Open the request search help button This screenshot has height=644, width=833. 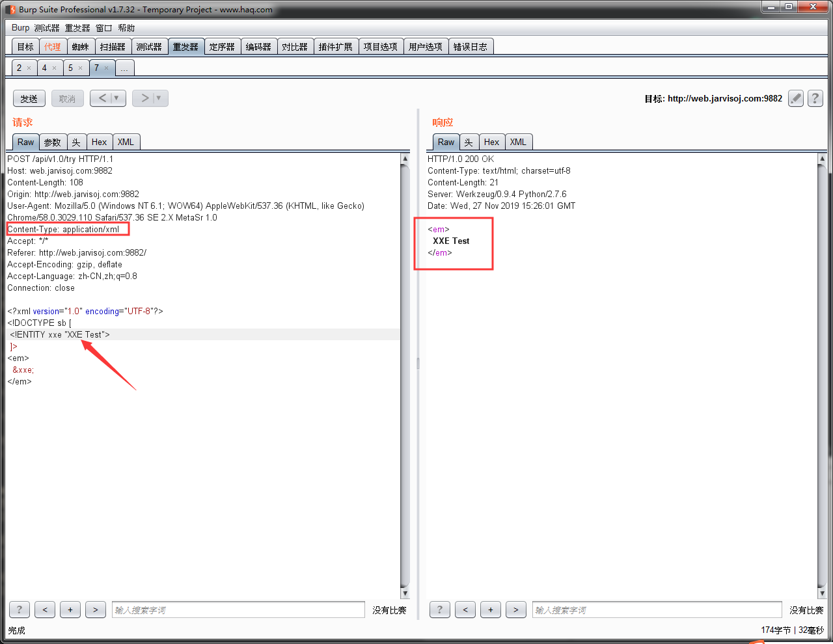20,610
